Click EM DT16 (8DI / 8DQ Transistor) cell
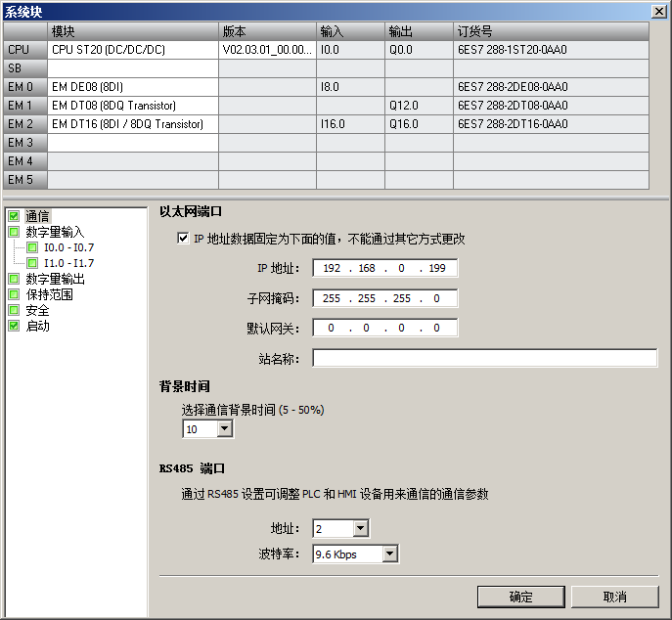Image resolution: width=672 pixels, height=620 pixels. pos(133,124)
